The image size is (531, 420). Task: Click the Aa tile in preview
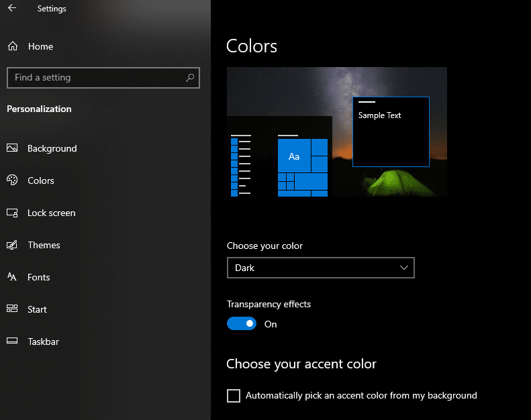click(x=294, y=156)
